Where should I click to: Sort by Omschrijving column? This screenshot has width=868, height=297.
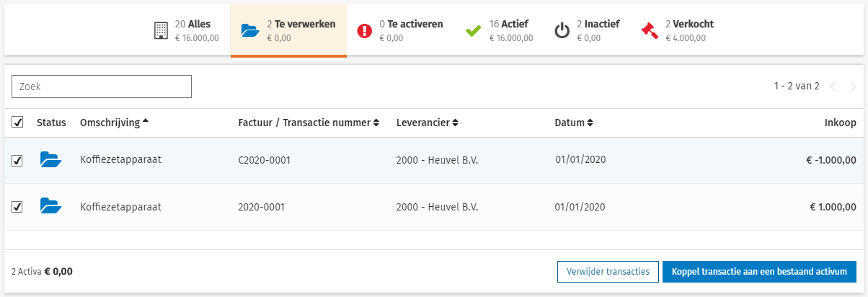(x=114, y=123)
